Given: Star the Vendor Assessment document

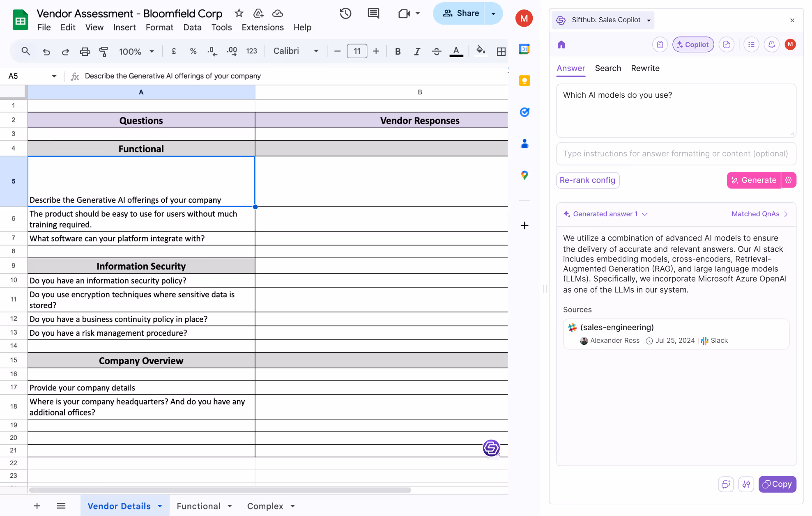Looking at the screenshot, I should [239, 13].
